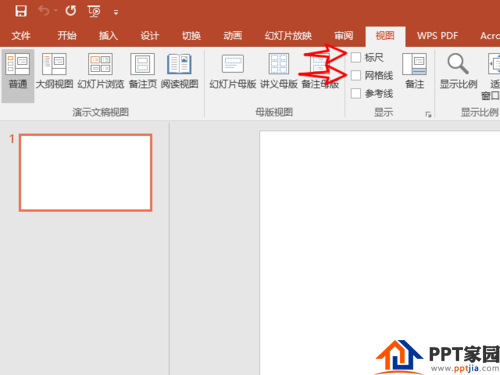The image size is (500, 375).
Task: Enable the 网格线 gridlines checkbox
Action: (x=356, y=75)
